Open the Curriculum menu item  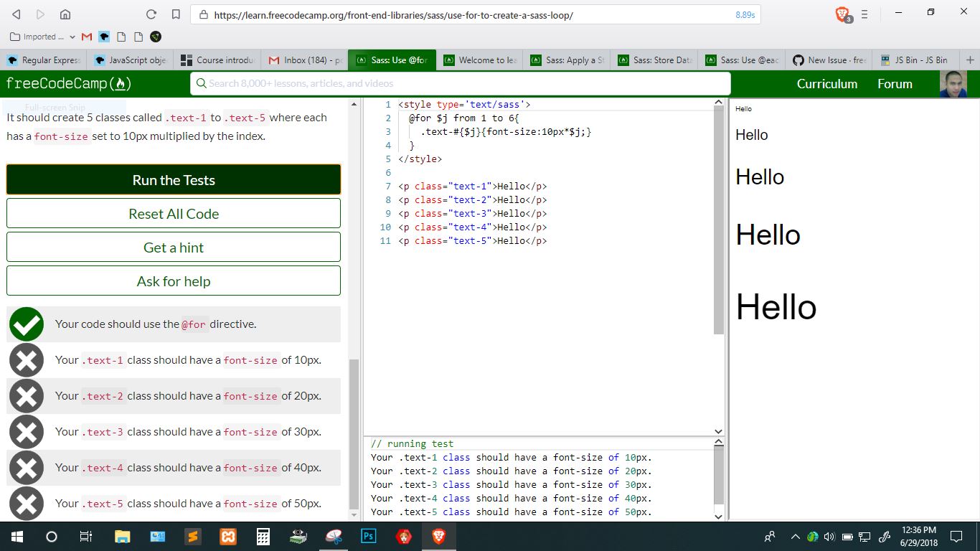(x=826, y=83)
